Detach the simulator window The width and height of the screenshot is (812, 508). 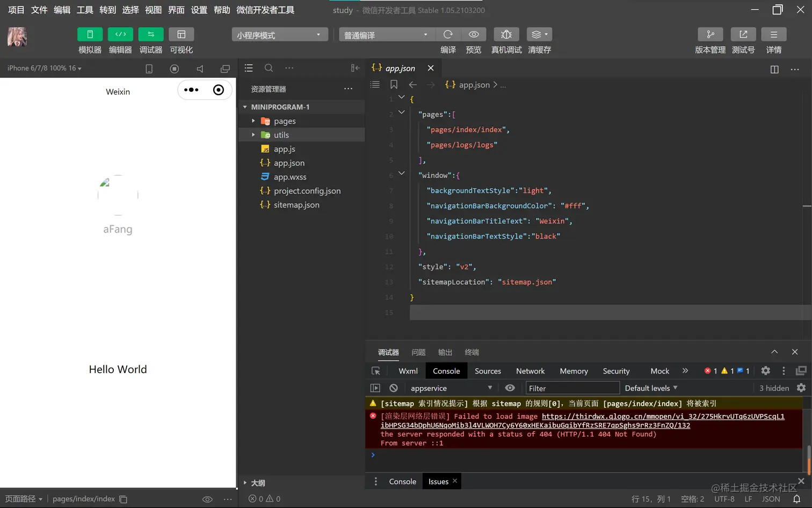coord(225,69)
